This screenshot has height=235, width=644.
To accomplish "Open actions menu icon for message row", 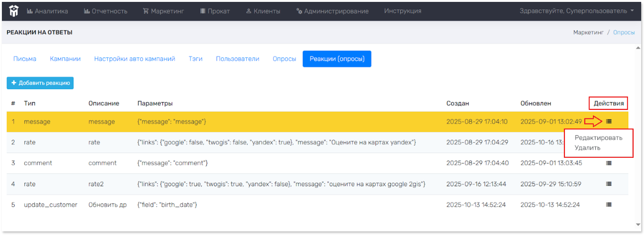I will tap(609, 122).
